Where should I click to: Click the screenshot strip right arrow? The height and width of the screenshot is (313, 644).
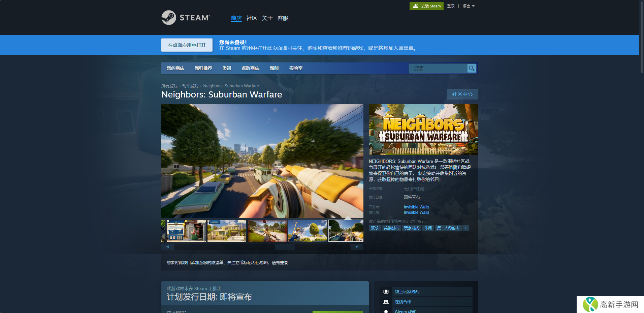(x=357, y=247)
